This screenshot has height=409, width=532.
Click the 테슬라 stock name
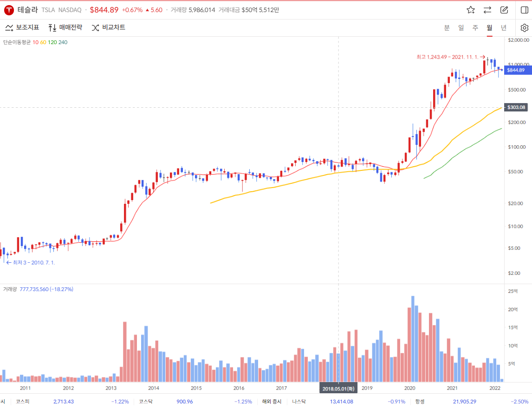point(27,10)
